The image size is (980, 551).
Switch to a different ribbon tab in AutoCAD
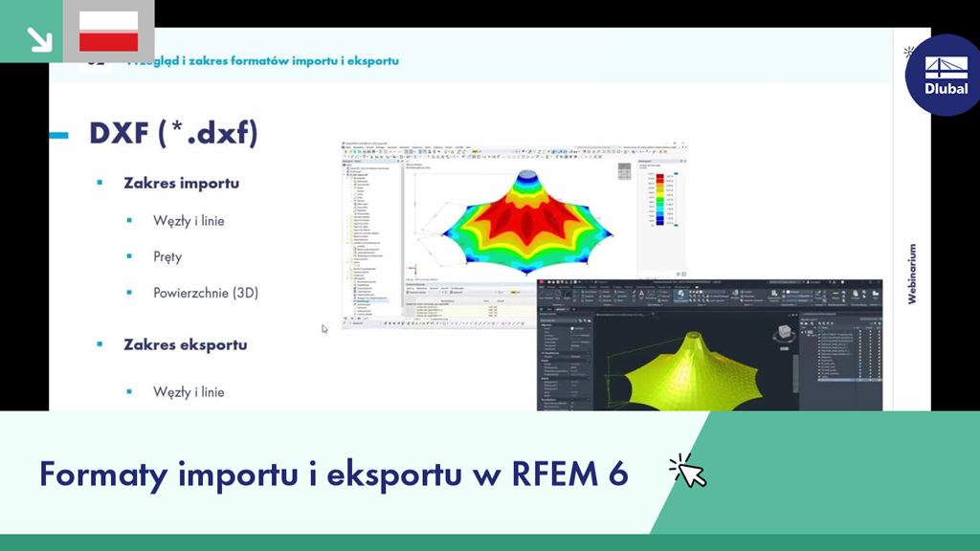pyautogui.click(x=553, y=287)
